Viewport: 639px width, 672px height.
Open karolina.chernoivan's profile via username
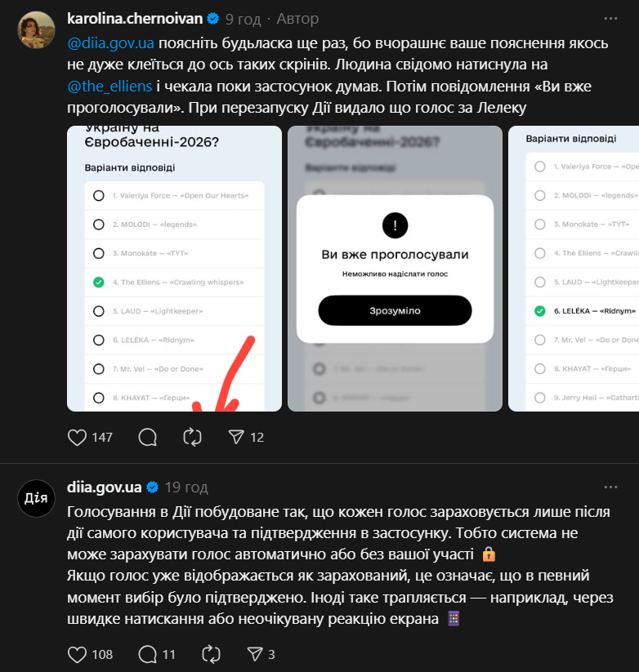pos(135,19)
